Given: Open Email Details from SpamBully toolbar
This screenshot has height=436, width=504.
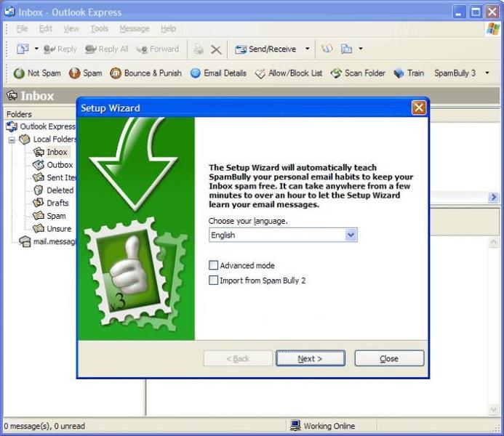Looking at the screenshot, I should pyautogui.click(x=196, y=73).
